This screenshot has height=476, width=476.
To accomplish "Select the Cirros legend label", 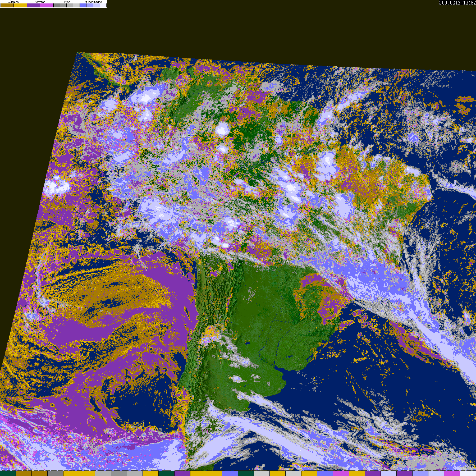I will tap(66, 2).
